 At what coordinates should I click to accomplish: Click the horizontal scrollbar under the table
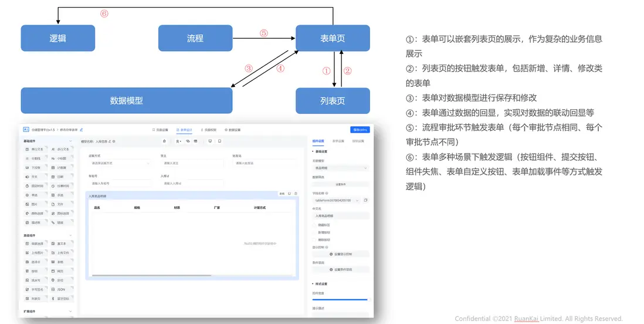152,275
